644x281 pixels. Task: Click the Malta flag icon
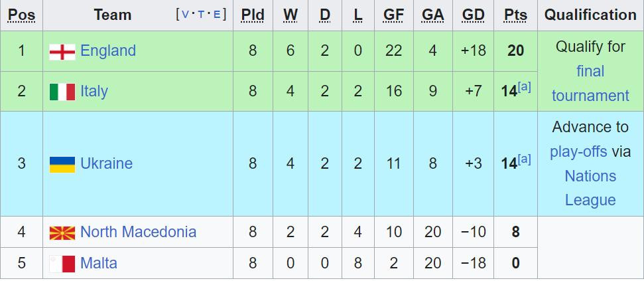click(x=62, y=264)
